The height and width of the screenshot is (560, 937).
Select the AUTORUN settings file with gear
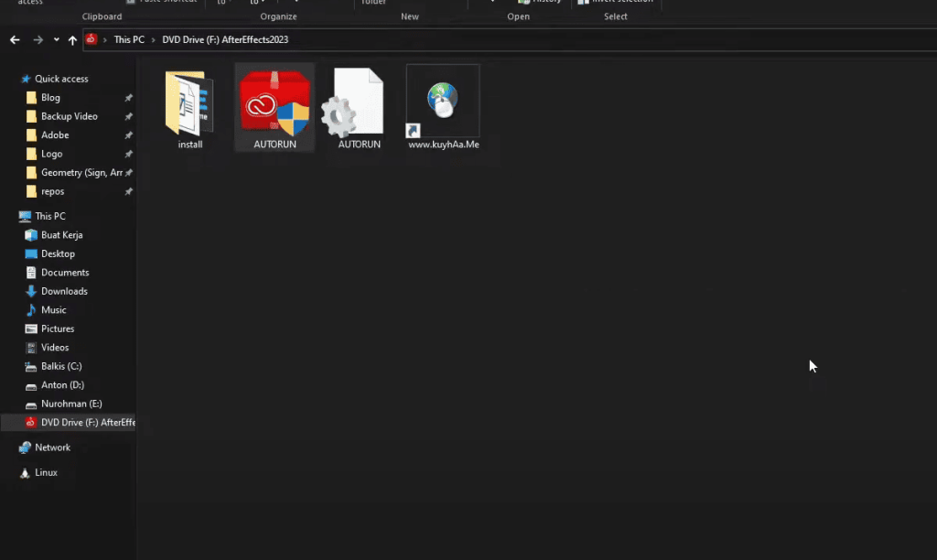coord(358,103)
